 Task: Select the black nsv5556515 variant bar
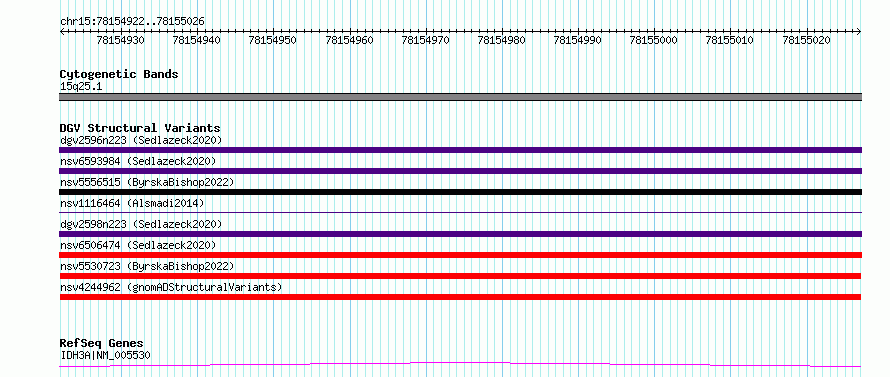[x=460, y=192]
